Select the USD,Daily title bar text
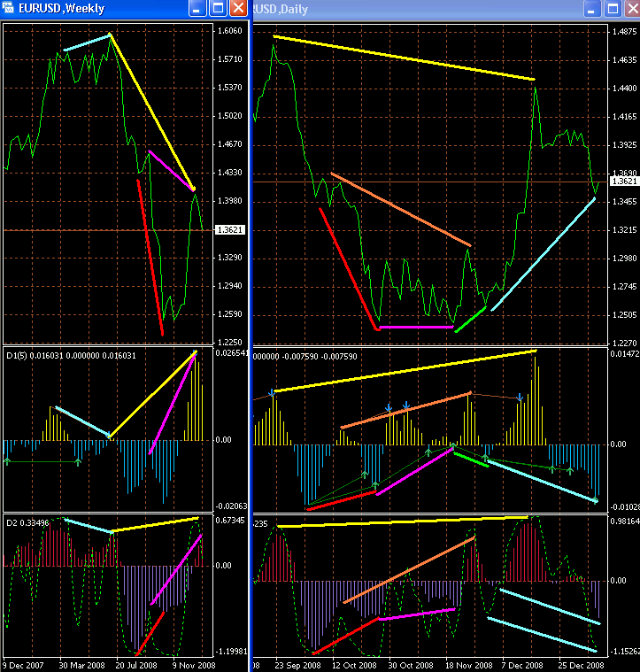 point(281,10)
